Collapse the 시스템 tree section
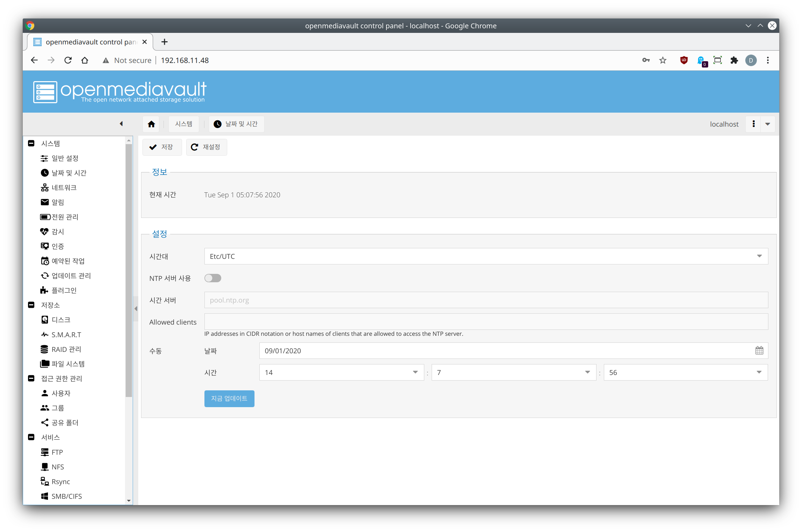Viewport: 802px width, 532px height. (31, 143)
